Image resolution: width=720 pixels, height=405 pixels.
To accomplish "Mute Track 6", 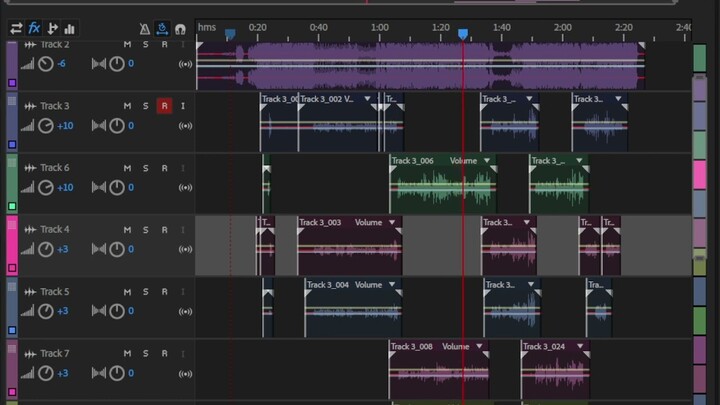I will tap(127, 168).
